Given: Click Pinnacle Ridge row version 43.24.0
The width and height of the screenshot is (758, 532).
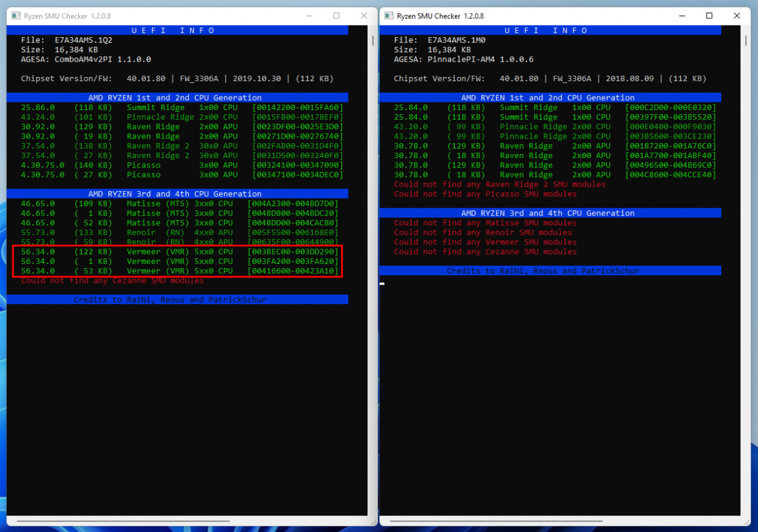Looking at the screenshot, I should click(x=38, y=117).
